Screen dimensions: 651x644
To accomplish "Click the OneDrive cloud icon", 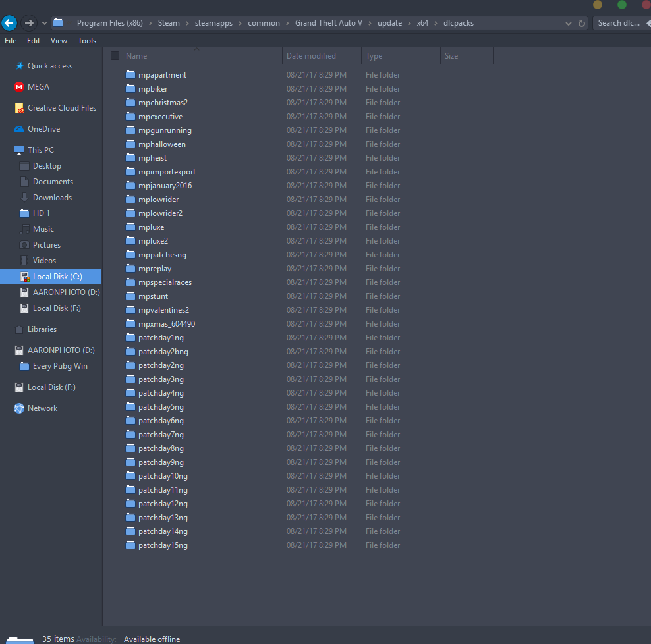I will coord(19,129).
